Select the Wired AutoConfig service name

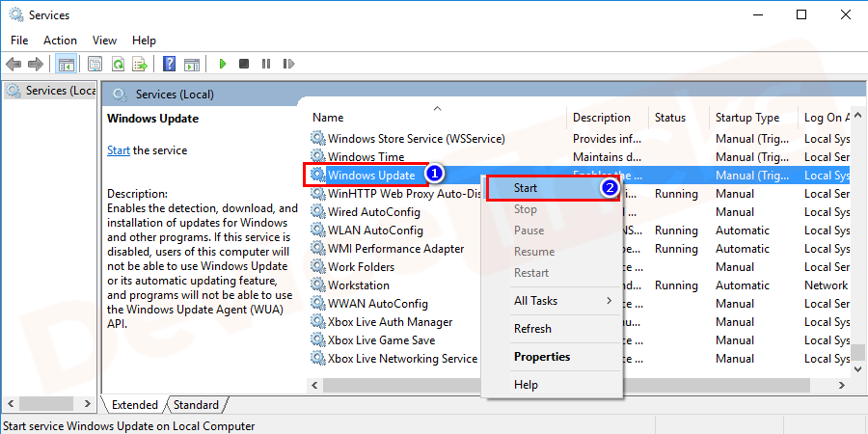[x=373, y=212]
